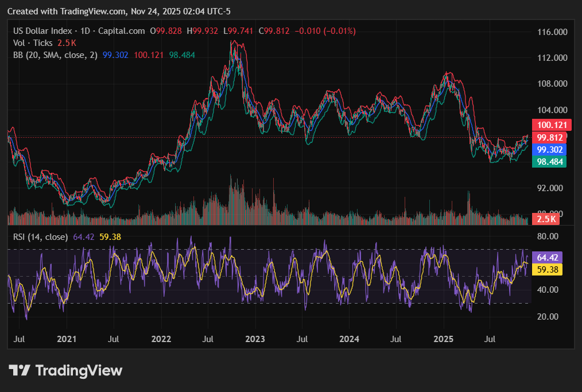Click the purple 64.42 RSI axis tag
This screenshot has height=392, width=582.
point(546,258)
